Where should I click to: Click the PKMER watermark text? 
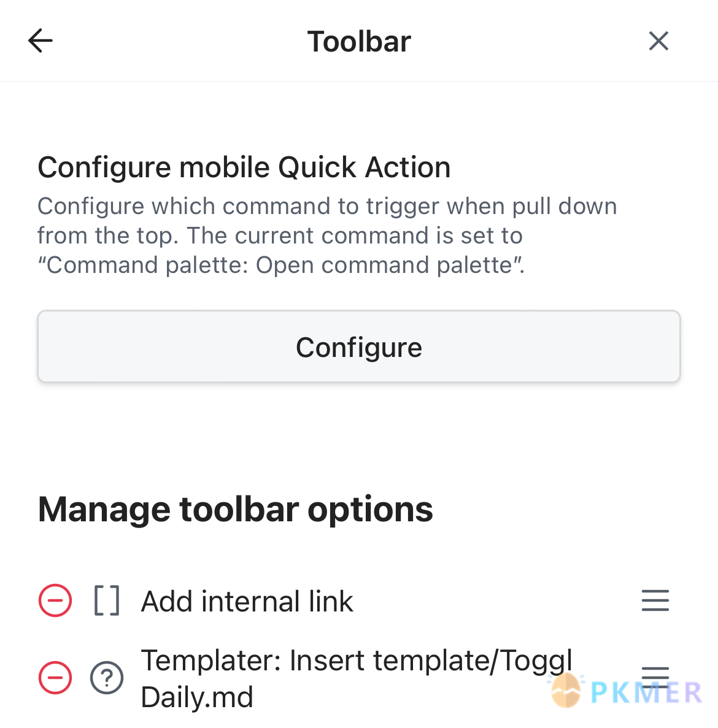[646, 692]
